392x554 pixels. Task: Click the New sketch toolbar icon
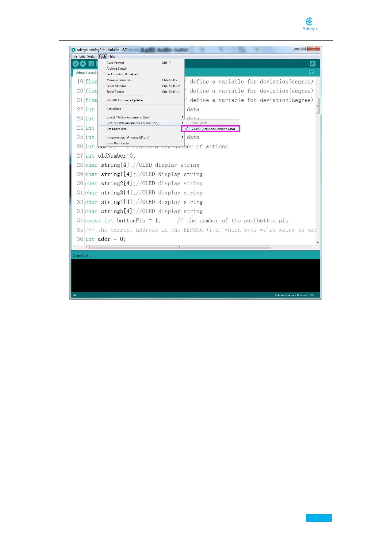click(91, 64)
